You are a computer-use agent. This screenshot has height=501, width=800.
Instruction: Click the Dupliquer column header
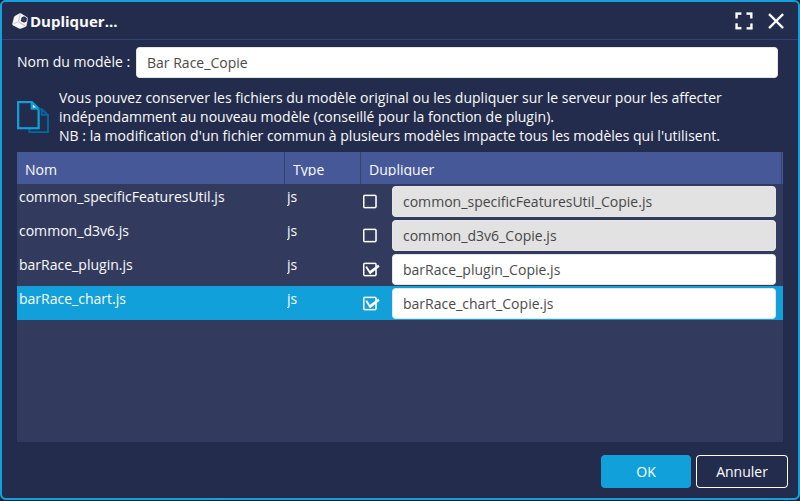point(570,170)
